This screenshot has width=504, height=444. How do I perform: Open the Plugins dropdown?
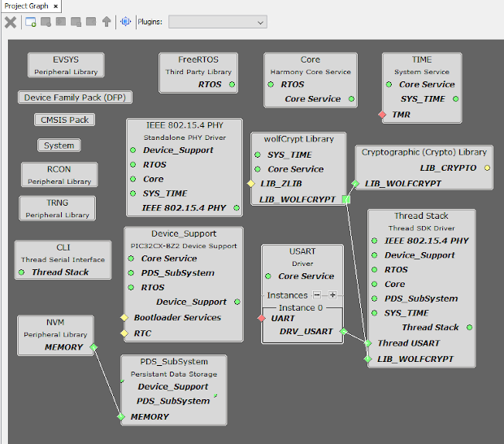(217, 22)
